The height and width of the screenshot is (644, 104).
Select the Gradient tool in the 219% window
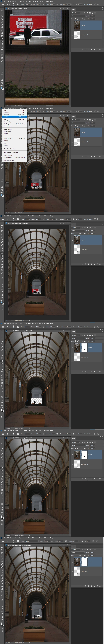click(2, 41)
